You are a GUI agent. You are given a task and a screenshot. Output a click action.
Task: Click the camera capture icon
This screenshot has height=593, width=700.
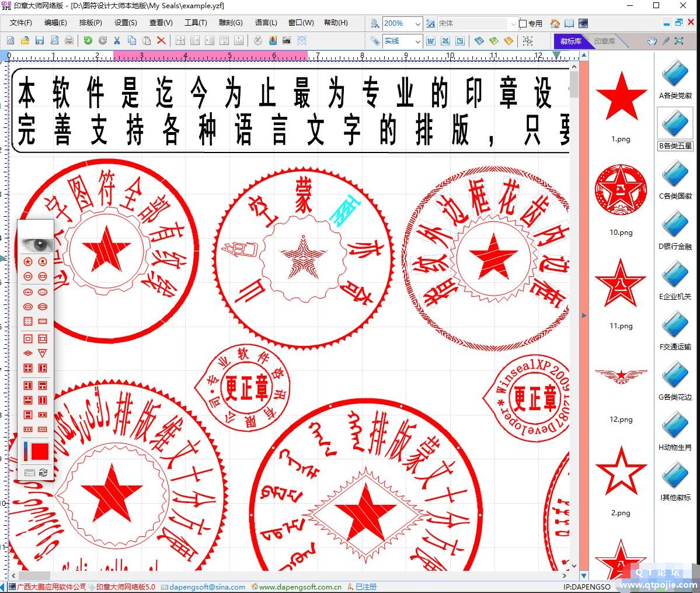point(287,41)
